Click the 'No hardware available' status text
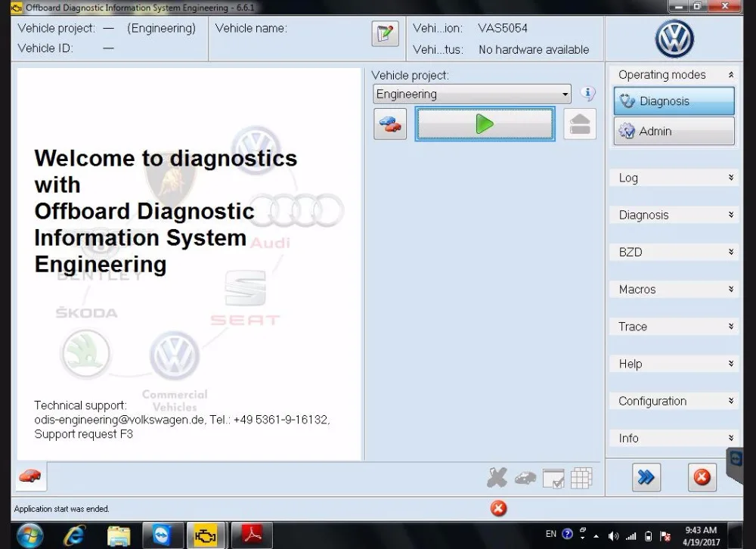This screenshot has height=549, width=756. click(534, 50)
